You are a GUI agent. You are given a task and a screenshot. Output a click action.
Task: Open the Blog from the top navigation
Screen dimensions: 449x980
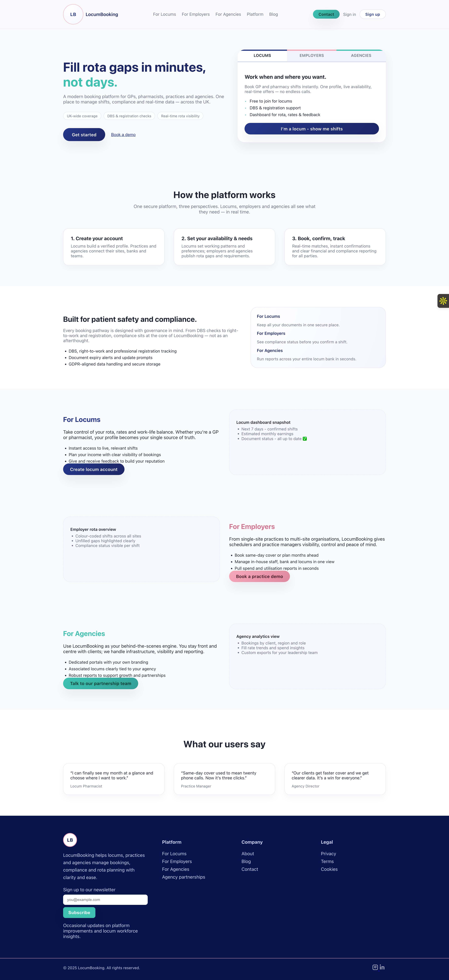[273, 14]
